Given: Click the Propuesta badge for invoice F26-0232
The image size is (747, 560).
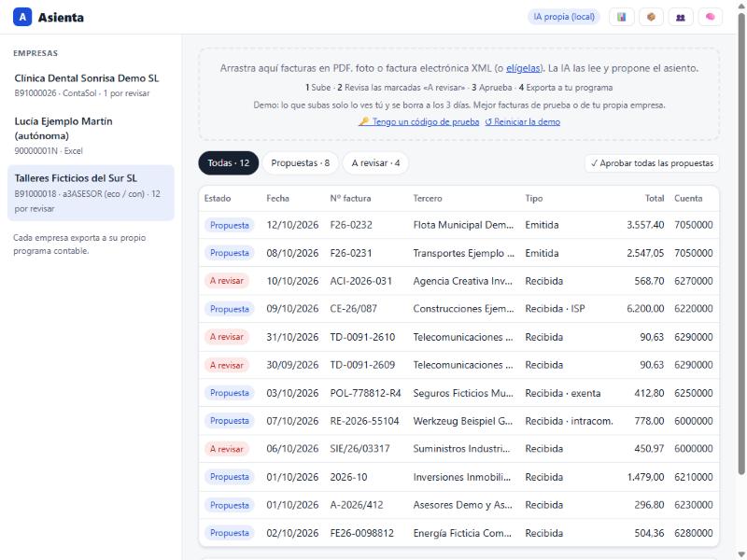Looking at the screenshot, I should click(230, 225).
